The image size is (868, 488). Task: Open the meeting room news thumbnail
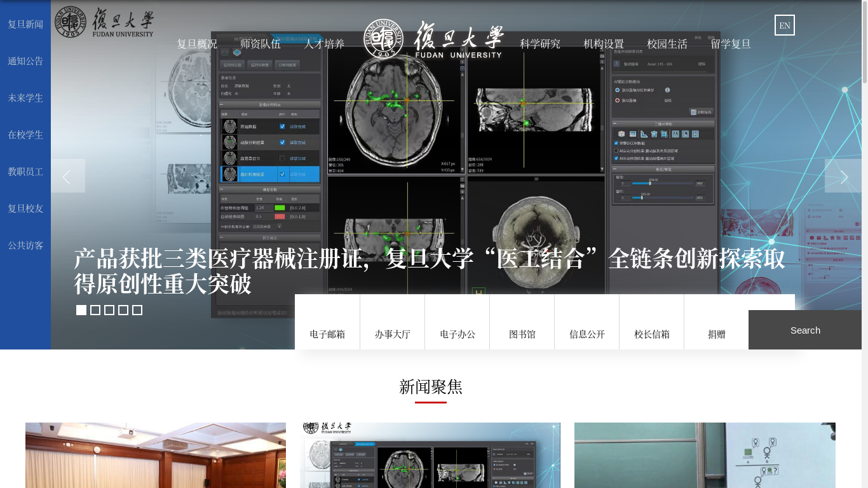click(156, 455)
